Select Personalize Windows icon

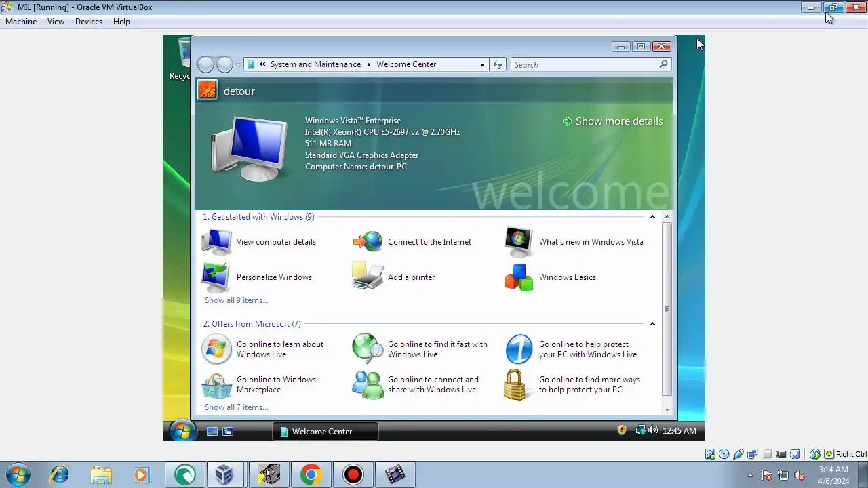(x=217, y=277)
